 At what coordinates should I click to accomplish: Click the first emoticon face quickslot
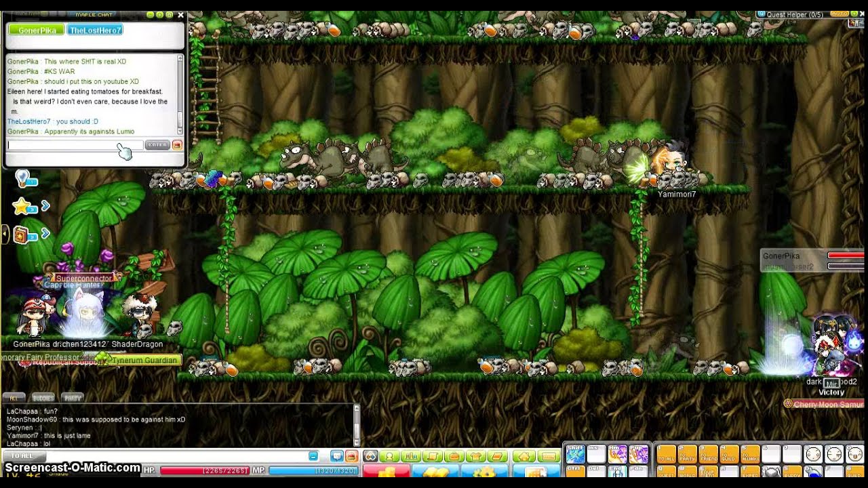pyautogui.click(x=813, y=453)
